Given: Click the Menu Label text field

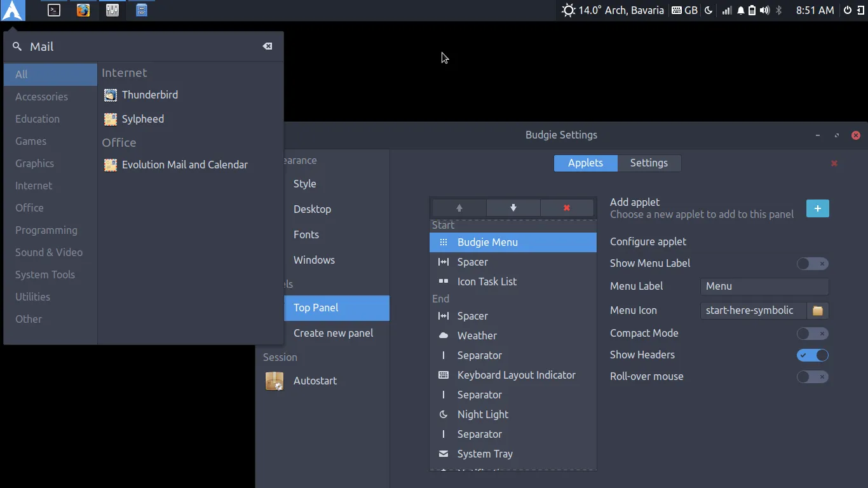Looking at the screenshot, I should (764, 287).
